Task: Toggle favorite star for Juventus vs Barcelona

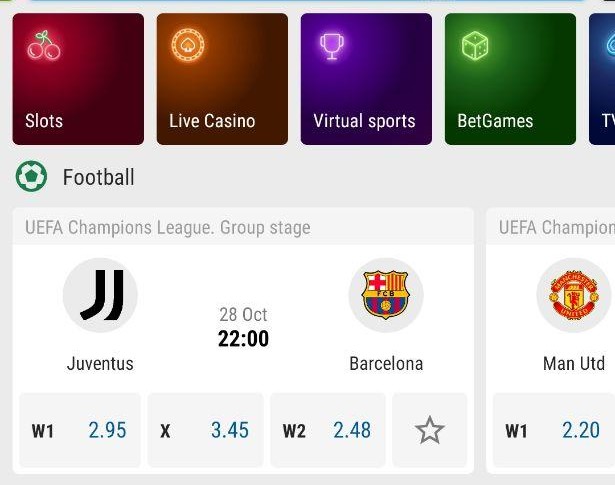Action: (x=429, y=430)
